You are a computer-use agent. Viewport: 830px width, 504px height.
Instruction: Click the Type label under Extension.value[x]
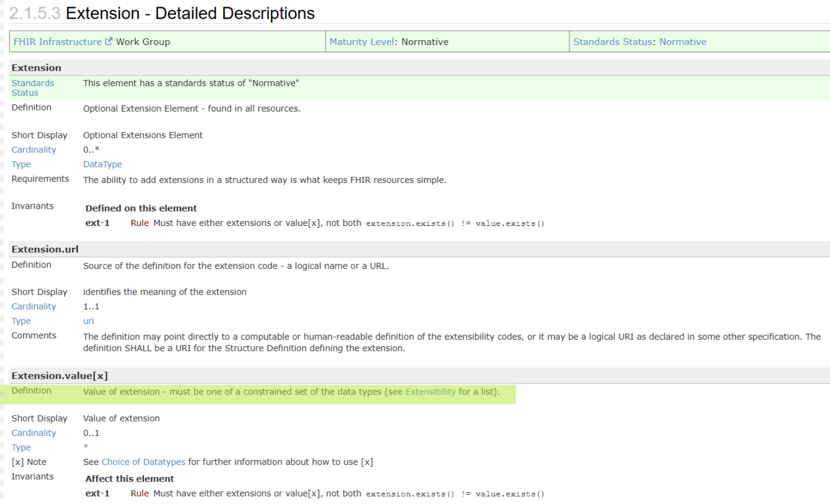click(x=21, y=447)
